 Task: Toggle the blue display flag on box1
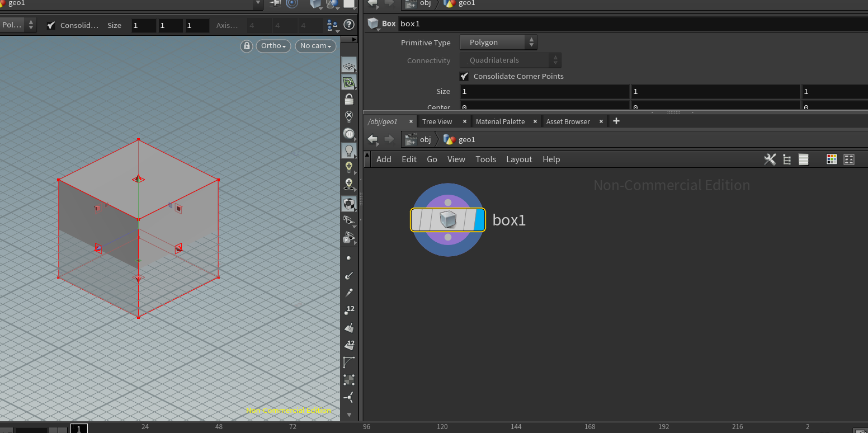[x=479, y=220]
